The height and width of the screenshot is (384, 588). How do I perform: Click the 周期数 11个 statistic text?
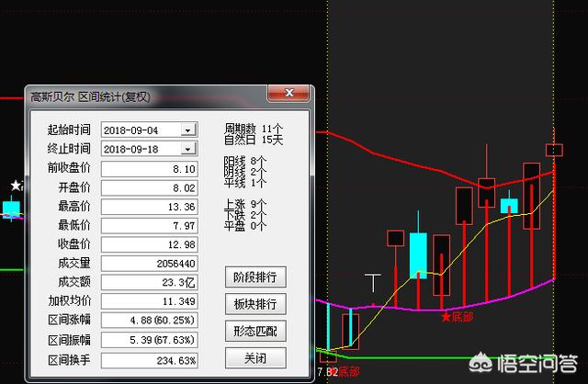[254, 129]
